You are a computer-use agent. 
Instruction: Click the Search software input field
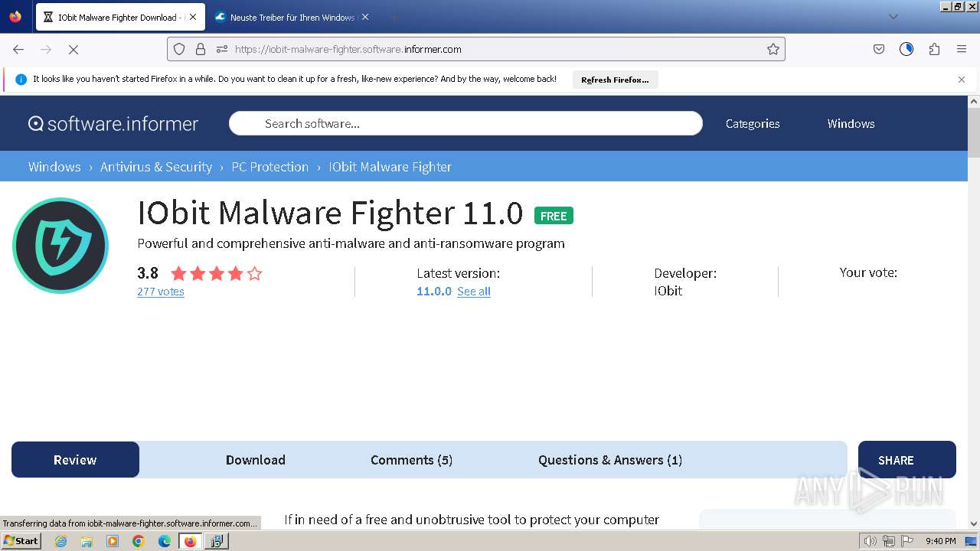pyautogui.click(x=465, y=123)
